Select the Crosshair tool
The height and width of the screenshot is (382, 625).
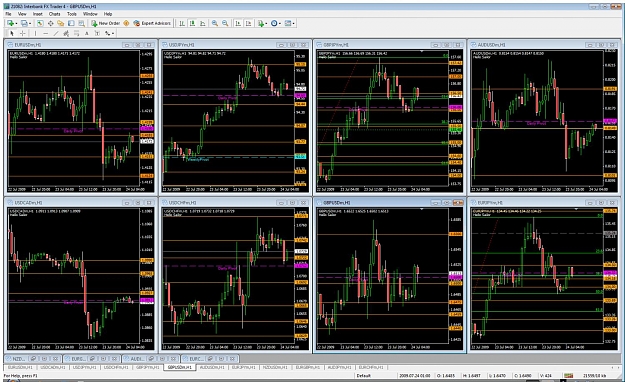click(22, 33)
